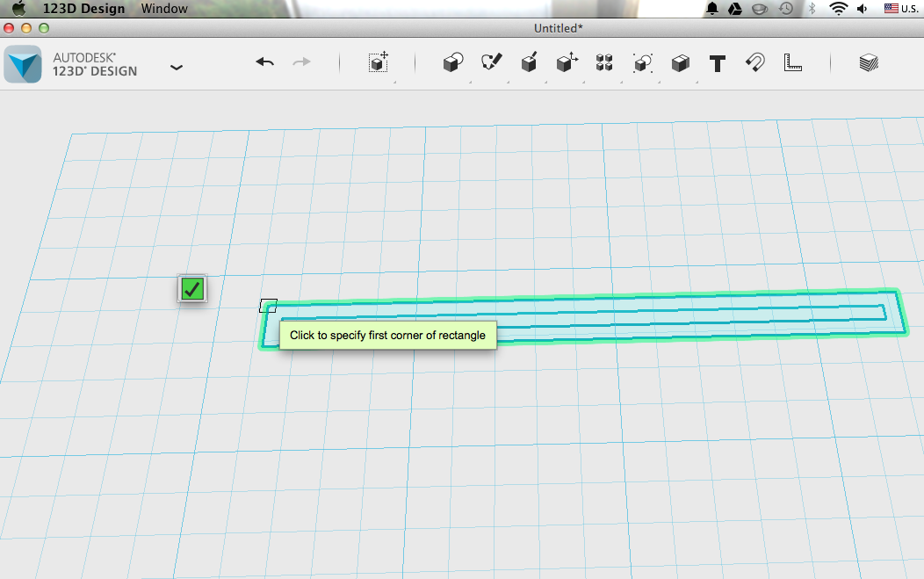
Task: Click the Autodesk 123D Design logo
Action: [x=23, y=64]
